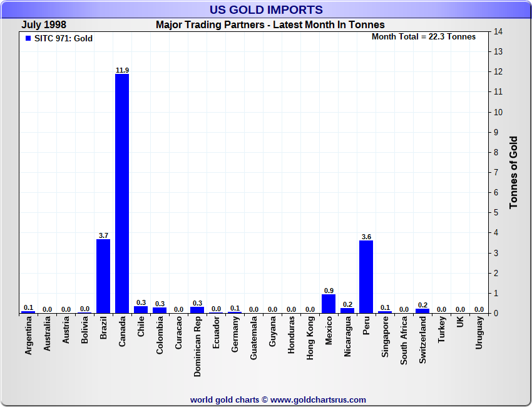Screen dimensions: 532x407
Task: Click the Canada bar at 11.9 tonnes
Action: [x=122, y=193]
